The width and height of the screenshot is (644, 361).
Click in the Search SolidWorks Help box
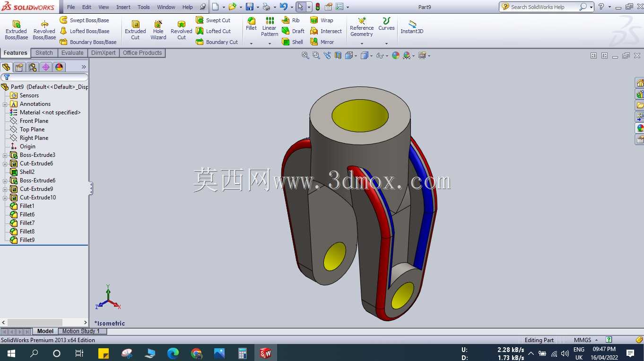pyautogui.click(x=543, y=7)
